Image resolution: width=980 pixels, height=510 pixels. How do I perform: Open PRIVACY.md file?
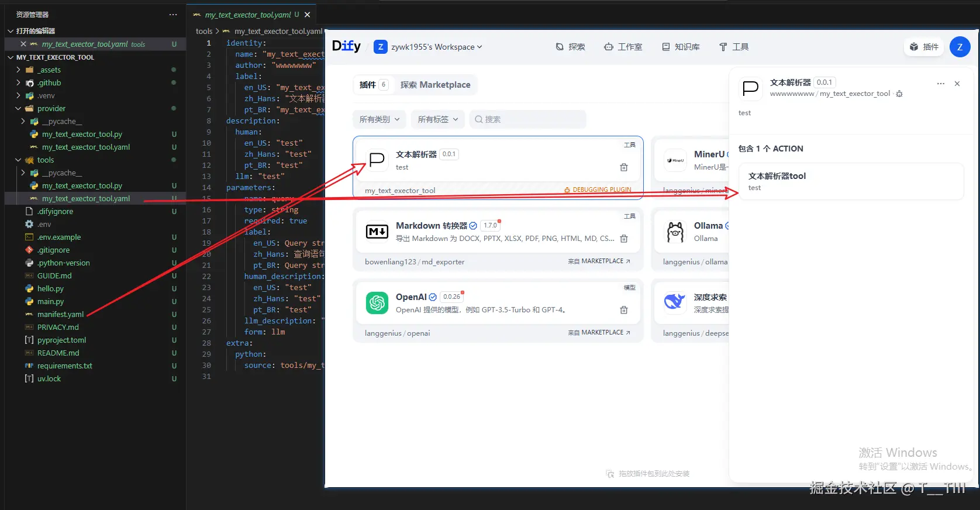(58, 327)
